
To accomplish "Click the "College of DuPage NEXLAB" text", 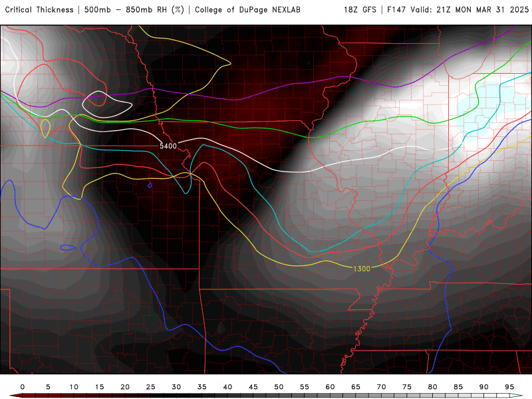I will coord(247,10).
